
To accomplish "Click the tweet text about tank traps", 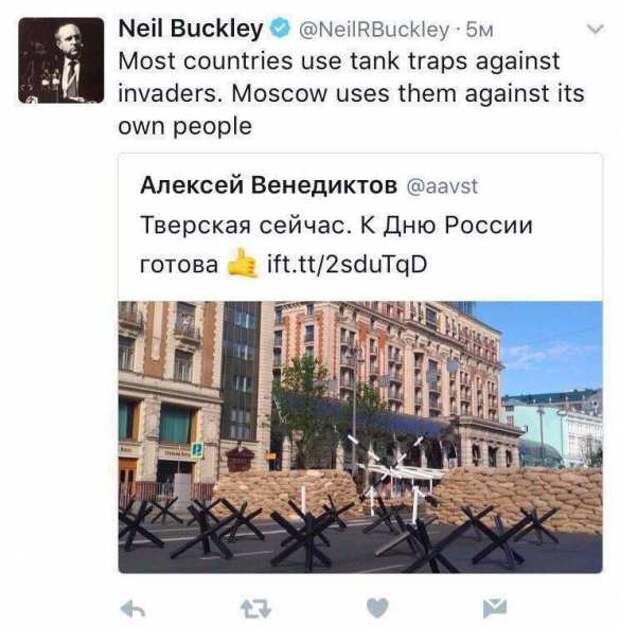I will tap(351, 93).
